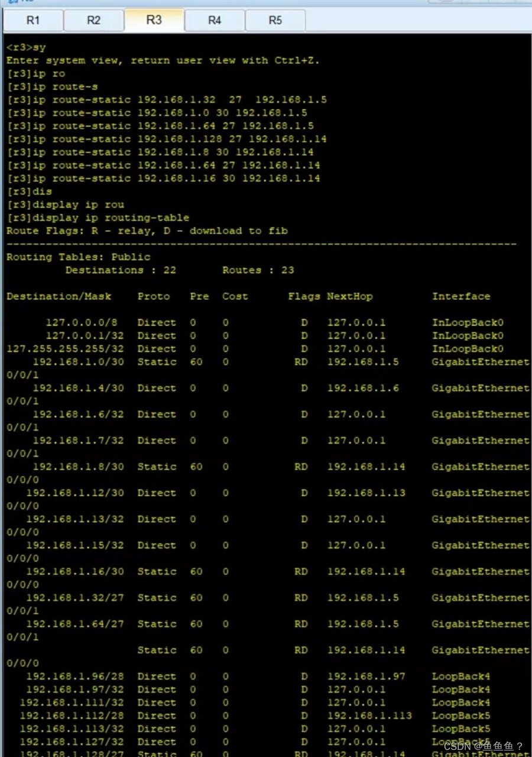Select destination '192.168.1.0/30' in routing table
532x757 pixels.
(x=79, y=361)
